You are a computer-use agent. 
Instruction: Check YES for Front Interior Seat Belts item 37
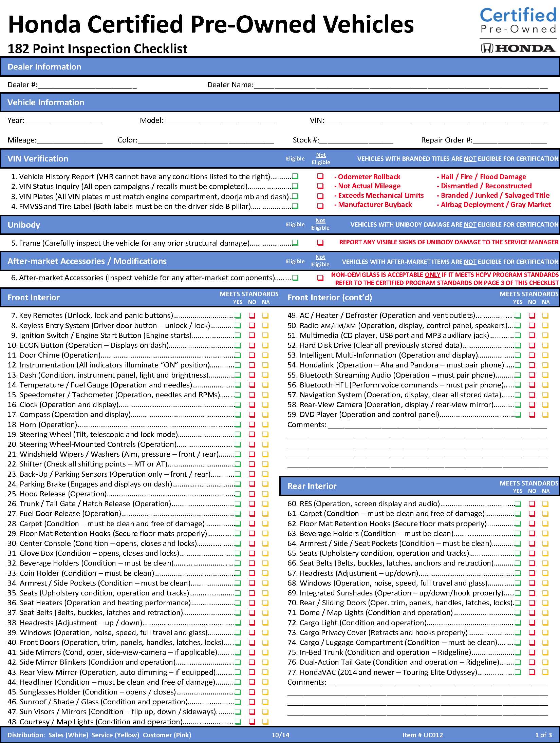pos(238,613)
